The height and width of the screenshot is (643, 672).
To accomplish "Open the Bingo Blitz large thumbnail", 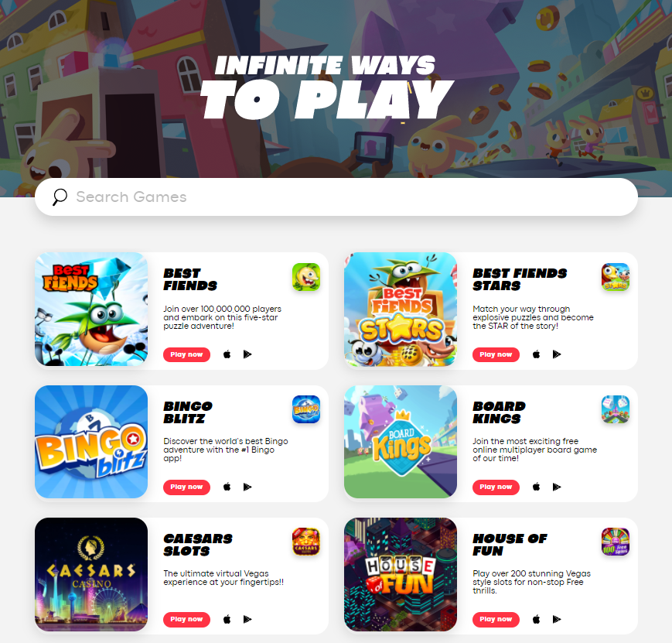I will point(91,442).
